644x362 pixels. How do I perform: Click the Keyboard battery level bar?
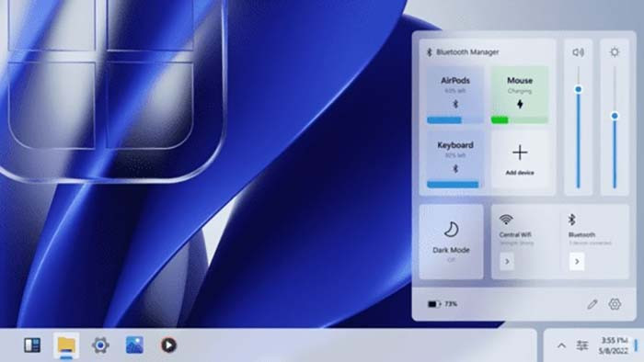coord(455,185)
